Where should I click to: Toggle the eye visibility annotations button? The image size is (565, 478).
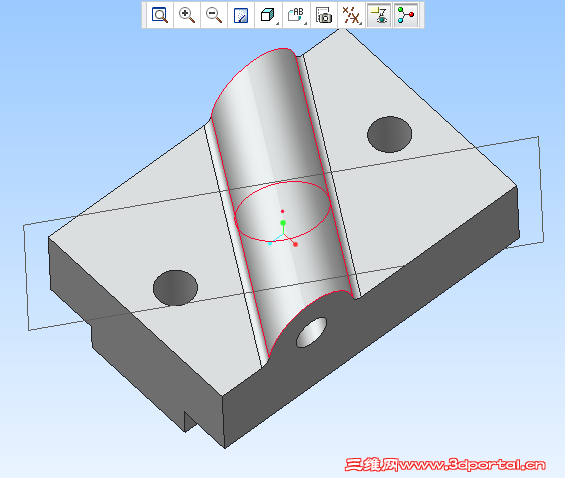click(x=379, y=15)
